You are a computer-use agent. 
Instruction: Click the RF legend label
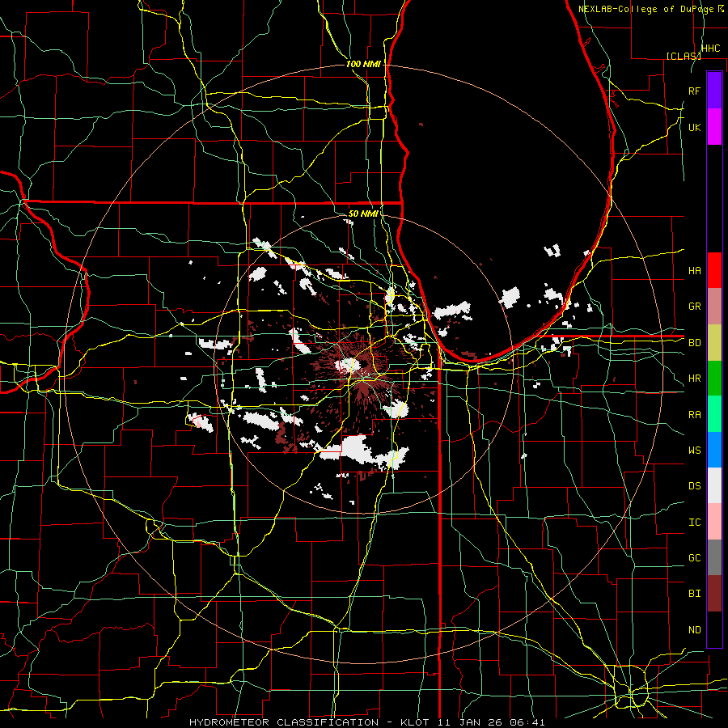point(694,91)
